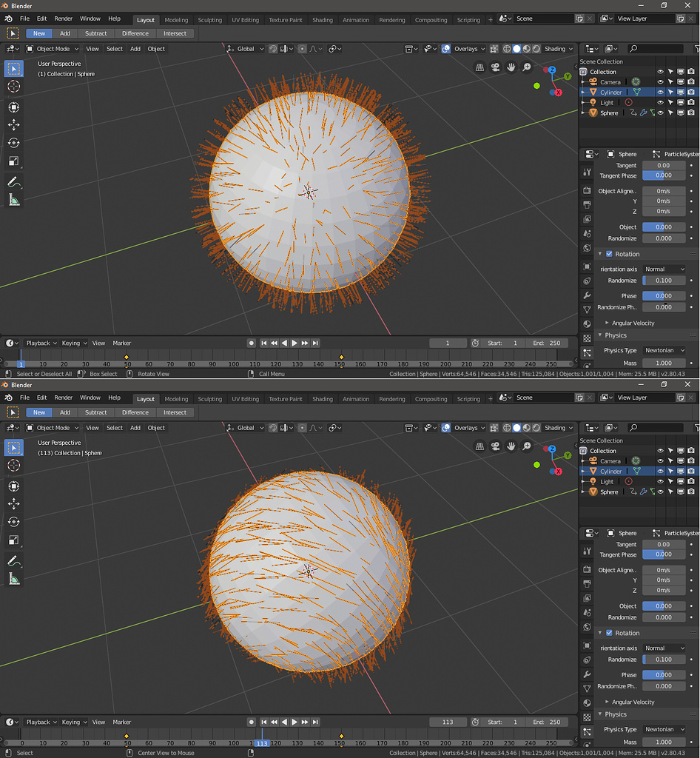Activate the 3D Cursor tool in top window
Screen dimensions: 700x758
[x=13, y=87]
